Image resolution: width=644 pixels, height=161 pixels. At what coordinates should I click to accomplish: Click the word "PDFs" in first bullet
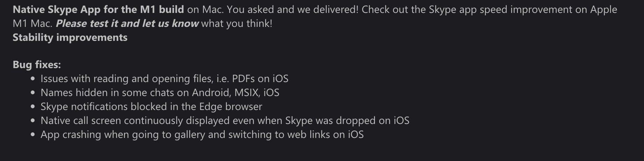(244, 79)
